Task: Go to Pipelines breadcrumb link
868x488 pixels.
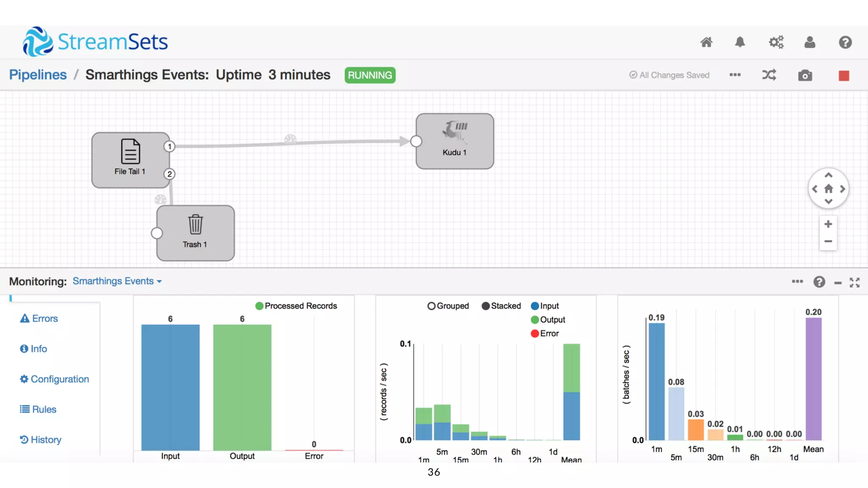Action: pyautogui.click(x=38, y=75)
